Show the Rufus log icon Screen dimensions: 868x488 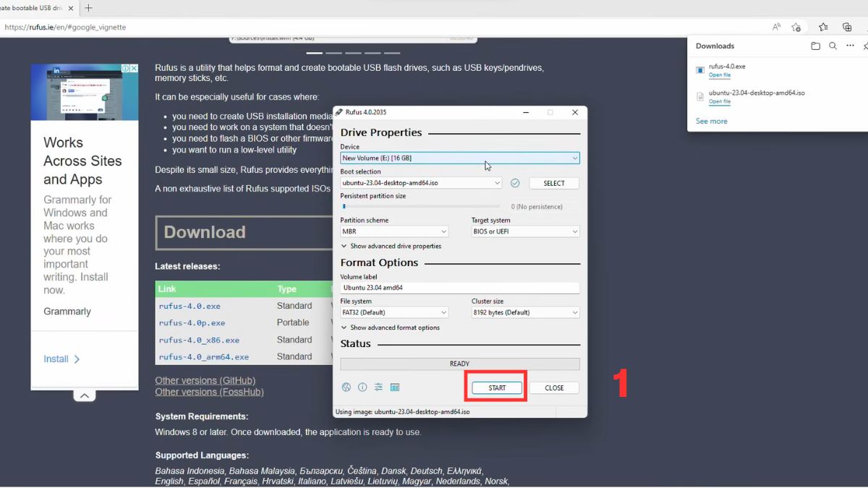[395, 388]
